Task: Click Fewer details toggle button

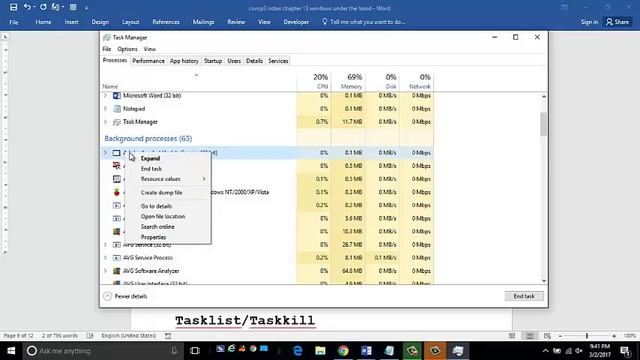Action: [125, 296]
